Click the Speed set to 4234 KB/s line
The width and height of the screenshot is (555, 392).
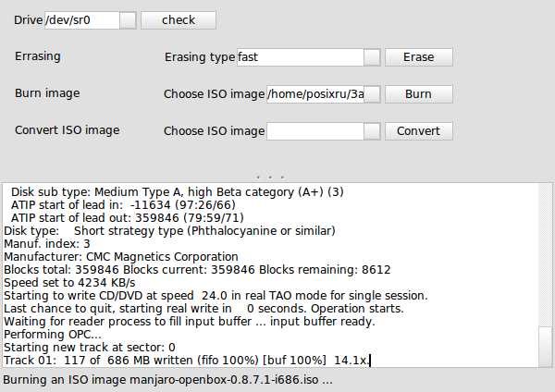[x=69, y=283]
